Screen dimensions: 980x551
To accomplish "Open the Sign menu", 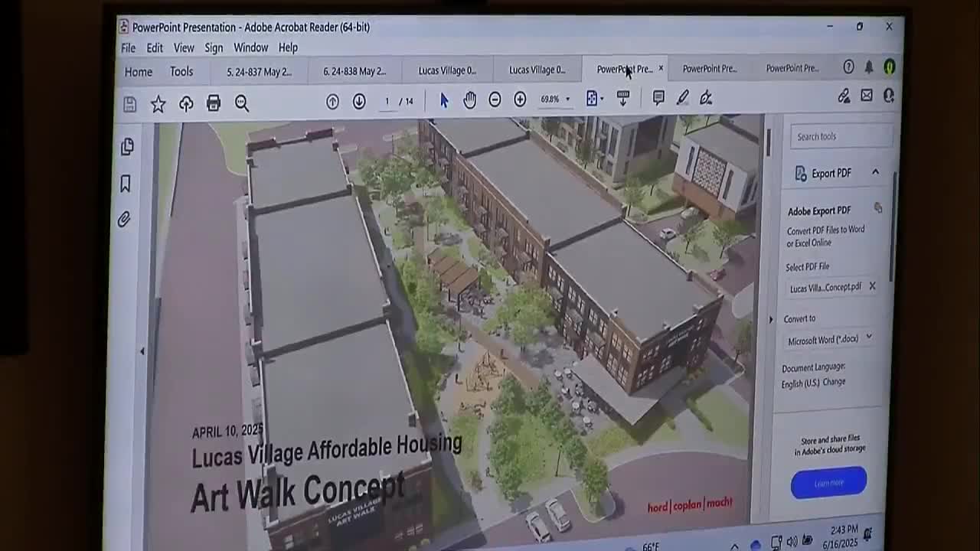I will click(x=214, y=47).
